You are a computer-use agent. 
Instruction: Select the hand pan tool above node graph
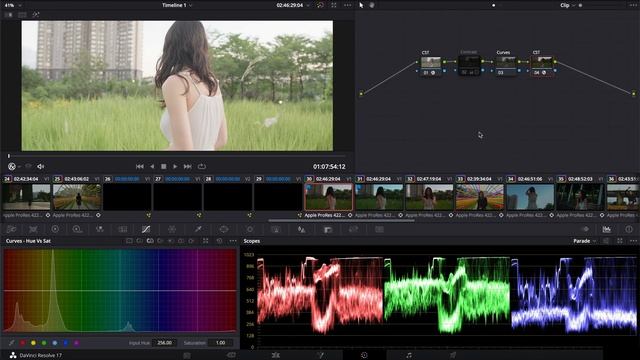(372, 5)
